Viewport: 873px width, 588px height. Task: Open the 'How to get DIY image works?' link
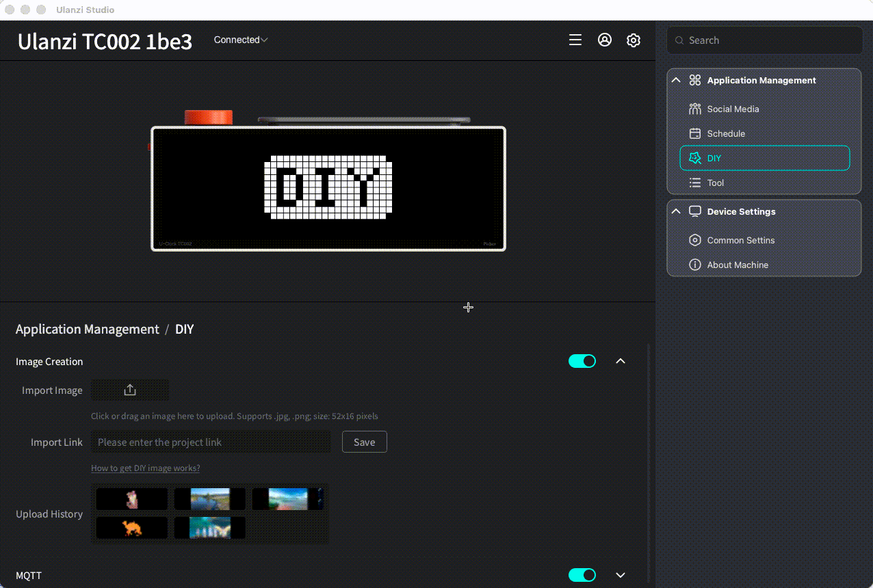146,468
